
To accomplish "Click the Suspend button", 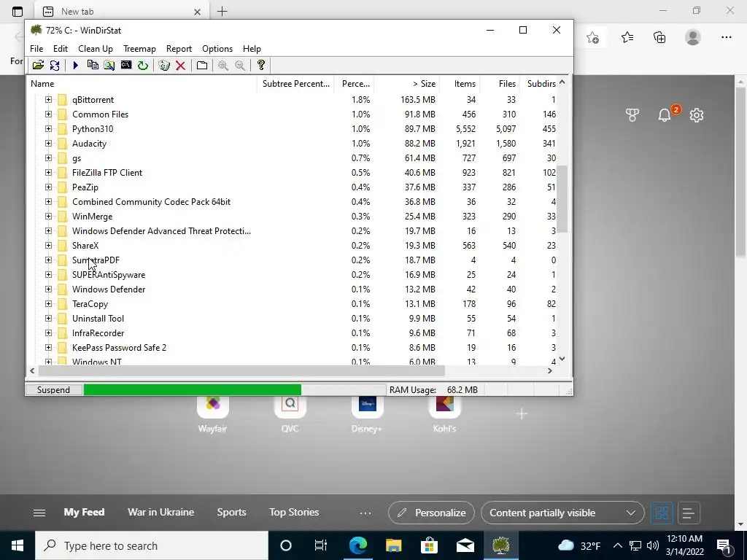I will [x=53, y=390].
